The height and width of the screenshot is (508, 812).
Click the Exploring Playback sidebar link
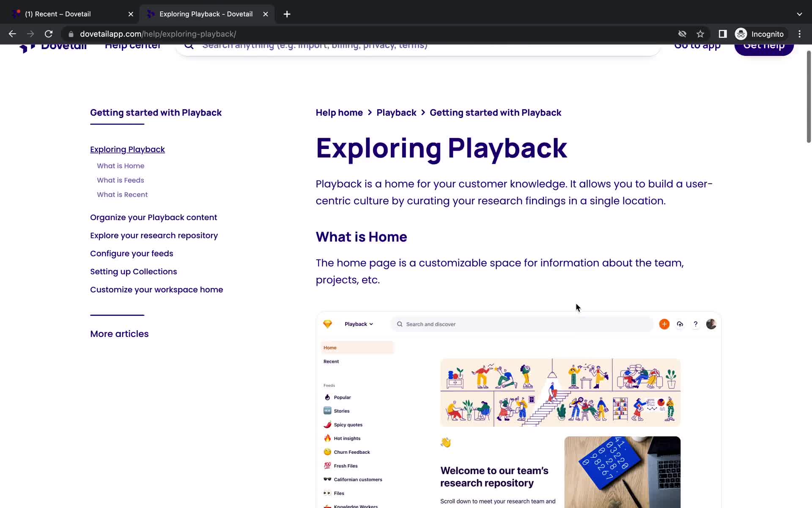[x=127, y=149]
